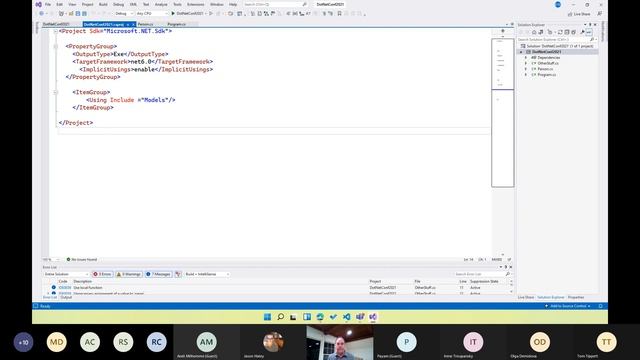Screen dimensions: 640x360
Task: Click Save All toolbar icon
Action: (x=84, y=13)
